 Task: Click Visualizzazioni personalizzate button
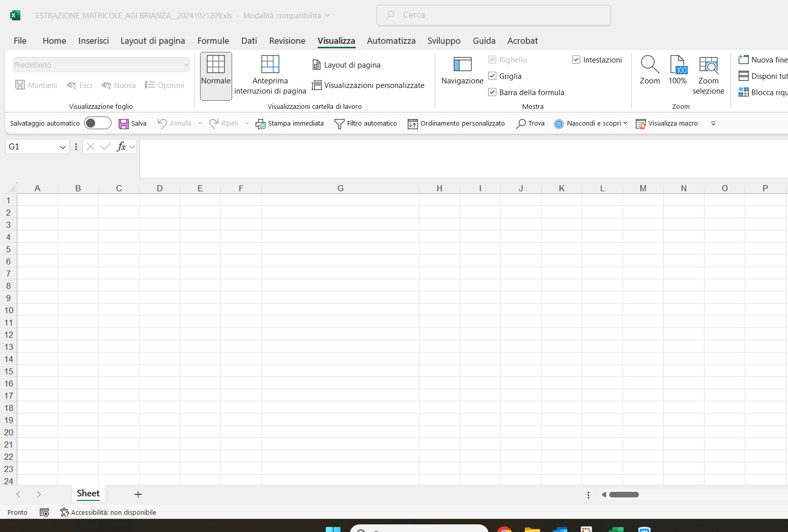(x=368, y=85)
